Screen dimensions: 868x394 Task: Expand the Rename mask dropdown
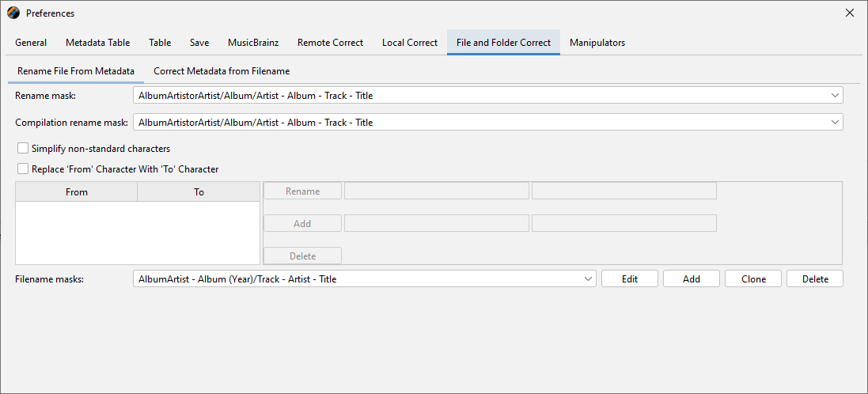click(836, 96)
